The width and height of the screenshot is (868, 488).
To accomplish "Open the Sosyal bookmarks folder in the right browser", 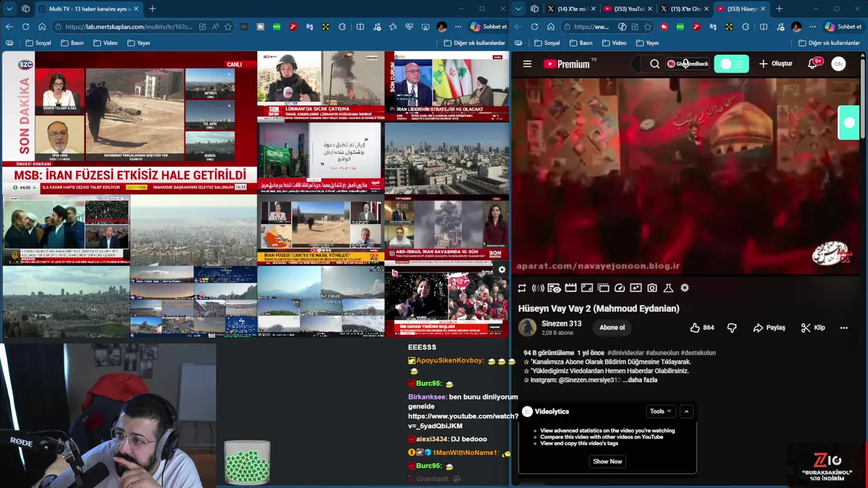I will click(547, 43).
